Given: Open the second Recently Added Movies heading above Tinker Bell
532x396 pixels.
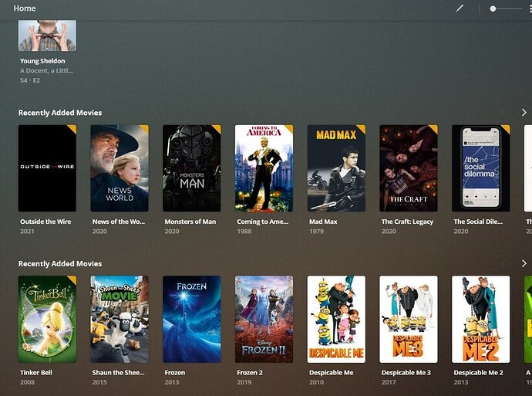Looking at the screenshot, I should pos(60,263).
